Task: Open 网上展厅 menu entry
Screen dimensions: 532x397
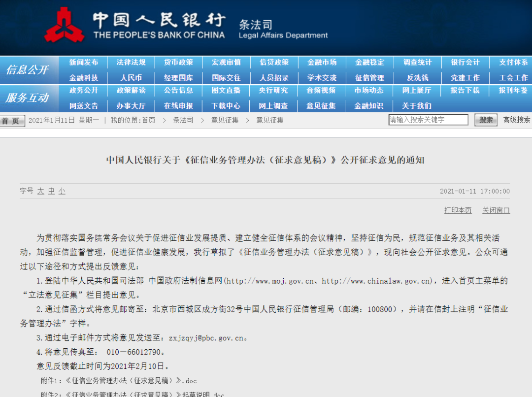Action: (x=417, y=90)
